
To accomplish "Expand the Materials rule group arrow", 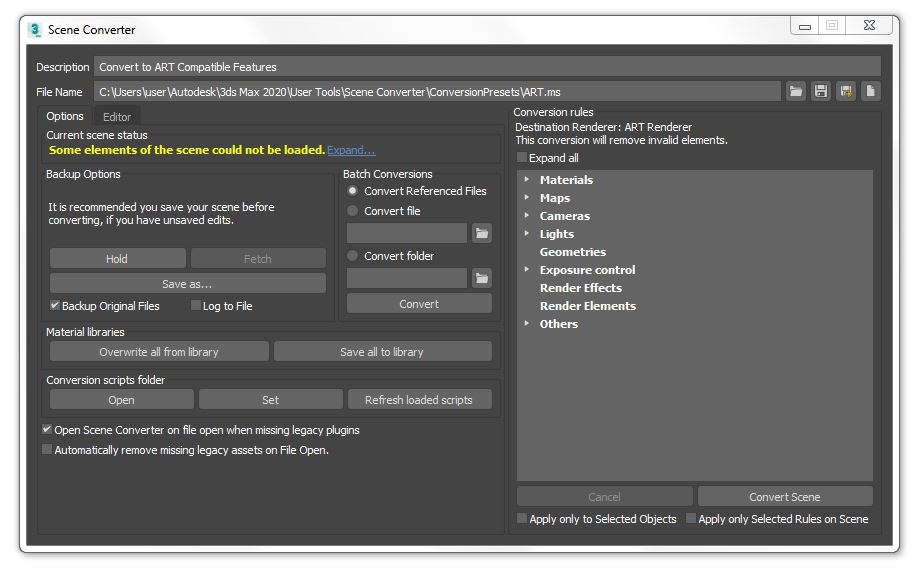I will (527, 179).
